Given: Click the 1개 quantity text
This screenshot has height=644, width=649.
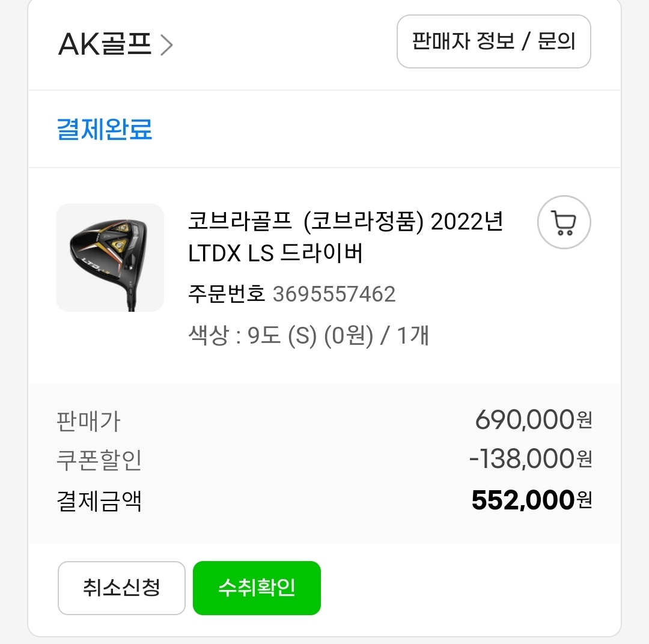Looking at the screenshot, I should coord(412,336).
